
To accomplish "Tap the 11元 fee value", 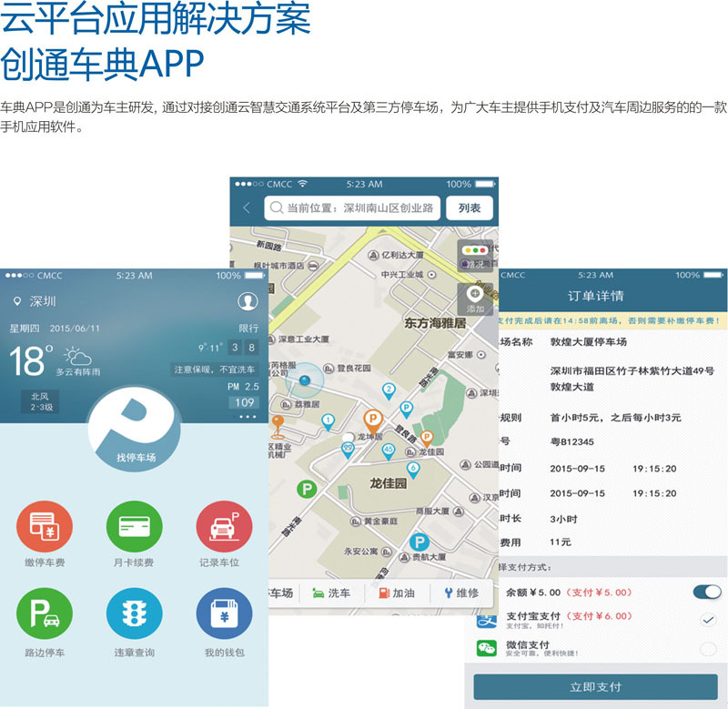I will (x=561, y=542).
